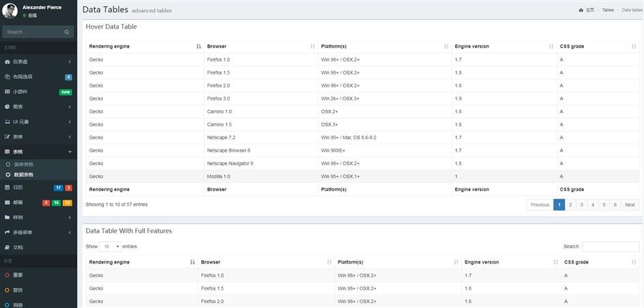This screenshot has width=644, height=308.
Task: Click the 小部件 widgets grid icon
Action: [7, 92]
